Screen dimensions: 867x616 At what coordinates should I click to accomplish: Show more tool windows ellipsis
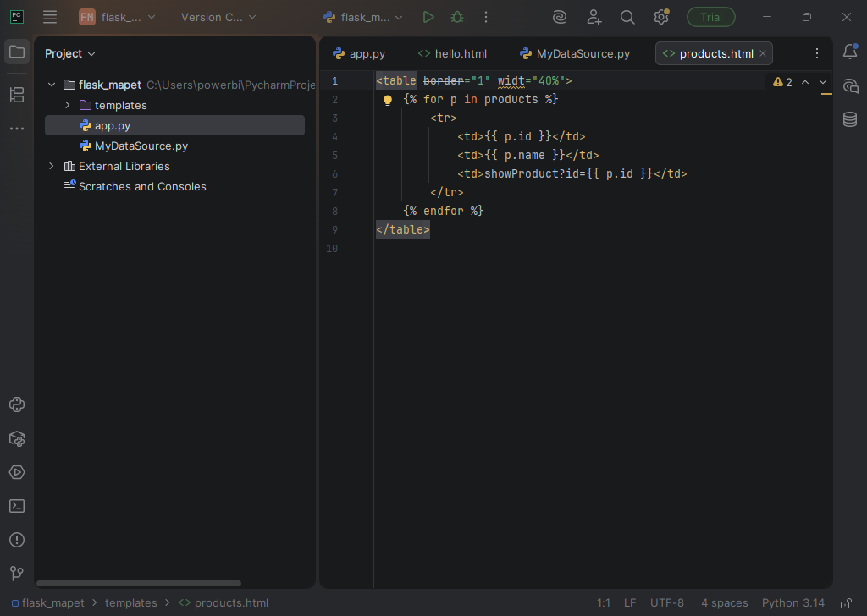pyautogui.click(x=17, y=129)
